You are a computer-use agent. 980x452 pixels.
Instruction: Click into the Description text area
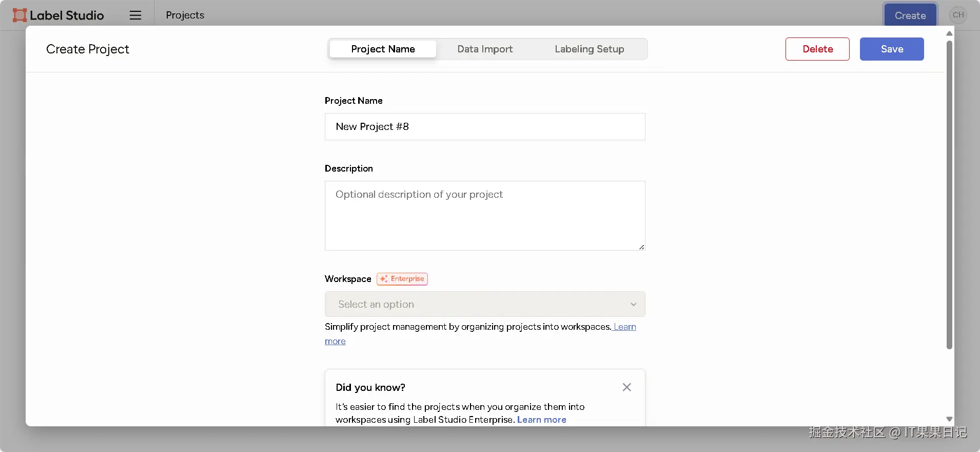click(x=484, y=216)
